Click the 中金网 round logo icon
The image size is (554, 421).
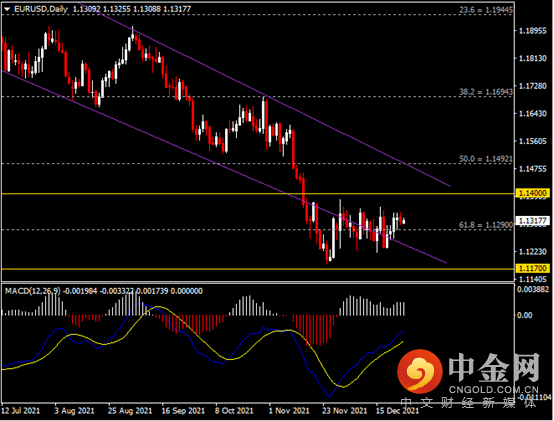(x=420, y=372)
